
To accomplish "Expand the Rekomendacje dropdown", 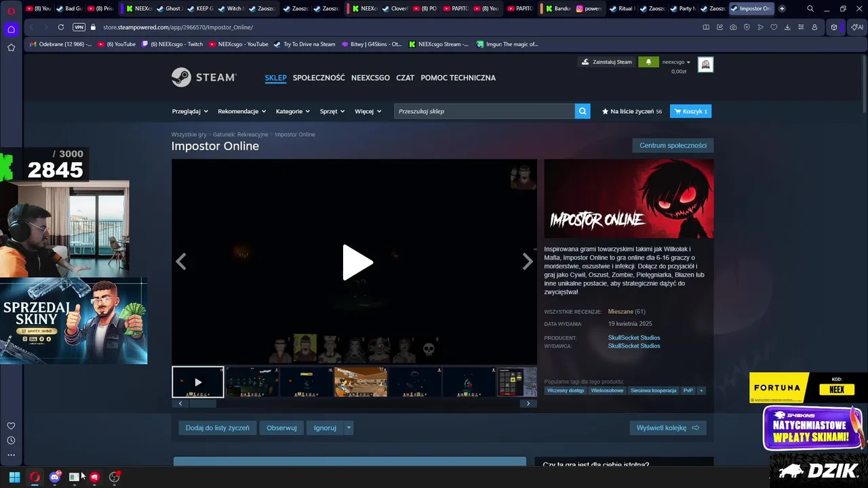I will [x=241, y=111].
